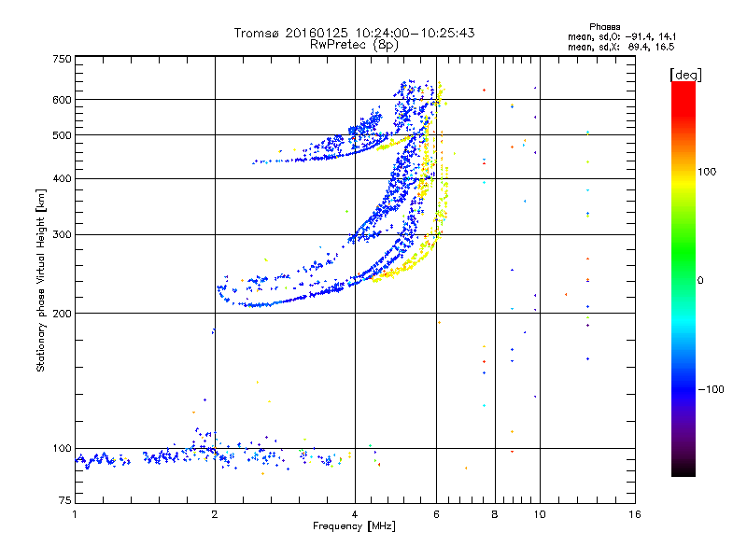Click the colorbar tick label '-100'
The height and width of the screenshot is (560, 747).
711,389
